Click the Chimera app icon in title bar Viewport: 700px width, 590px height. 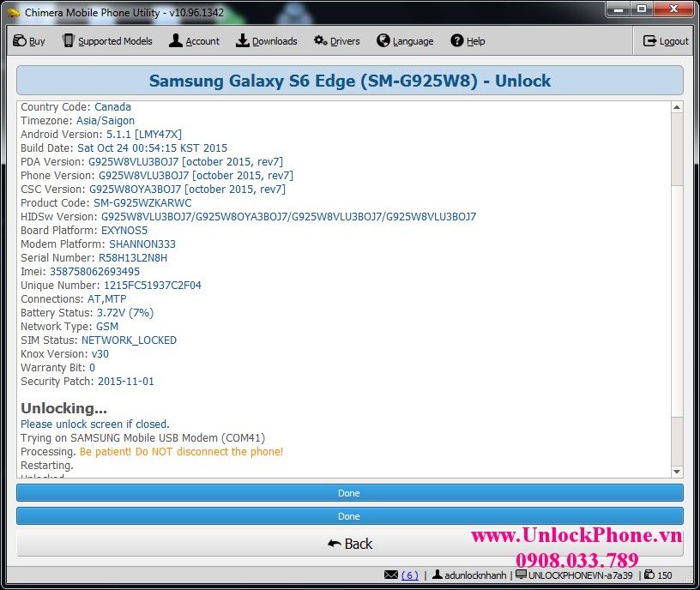tap(13, 13)
